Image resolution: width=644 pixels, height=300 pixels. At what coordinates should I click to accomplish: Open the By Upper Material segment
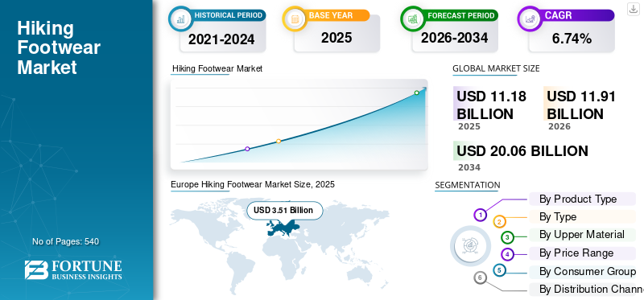click(x=582, y=234)
